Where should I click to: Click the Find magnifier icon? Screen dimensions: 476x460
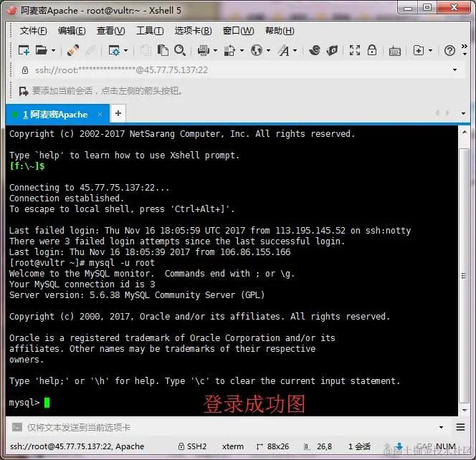click(180, 50)
